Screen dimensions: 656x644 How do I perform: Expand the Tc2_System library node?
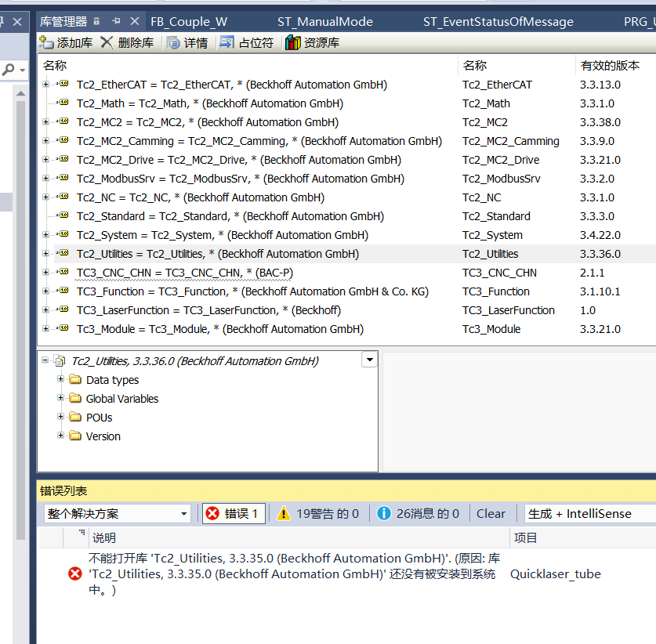[45, 234]
